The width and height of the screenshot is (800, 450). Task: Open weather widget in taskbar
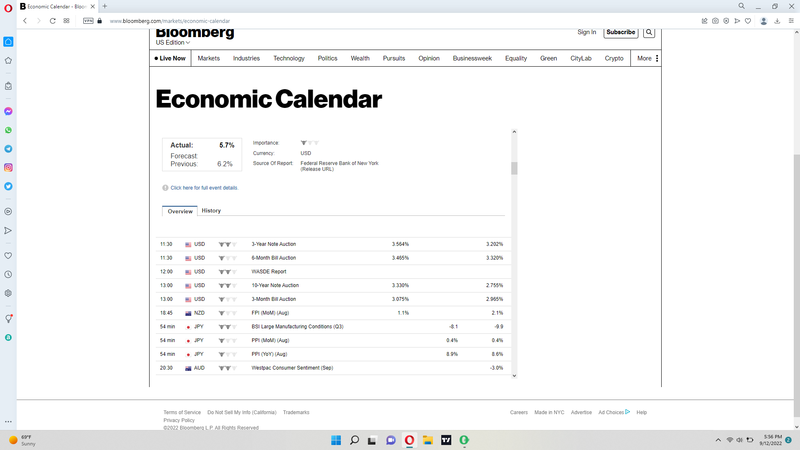point(22,440)
